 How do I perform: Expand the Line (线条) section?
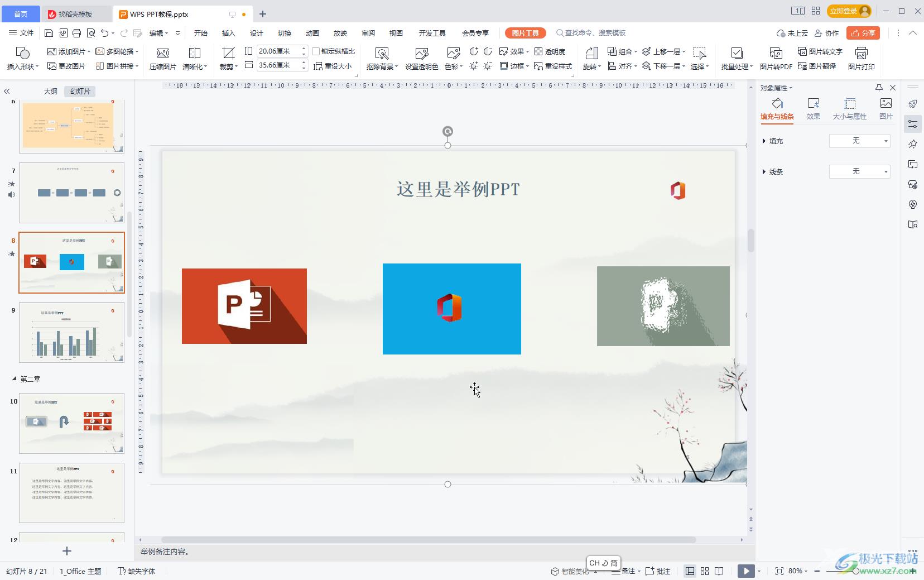pyautogui.click(x=764, y=172)
